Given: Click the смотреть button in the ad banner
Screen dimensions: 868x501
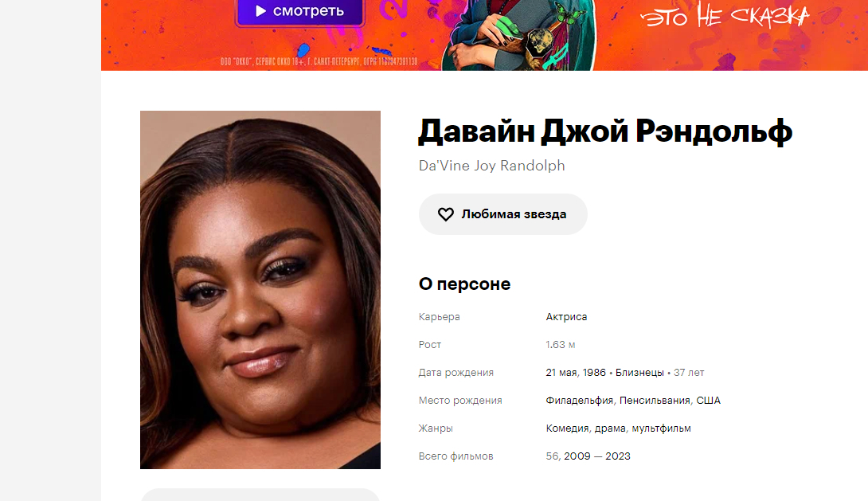Looking at the screenshot, I should (x=299, y=12).
